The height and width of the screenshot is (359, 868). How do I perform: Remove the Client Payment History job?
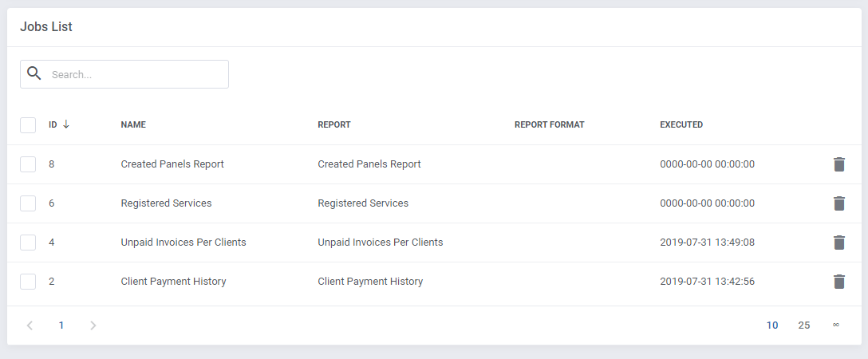pos(838,282)
